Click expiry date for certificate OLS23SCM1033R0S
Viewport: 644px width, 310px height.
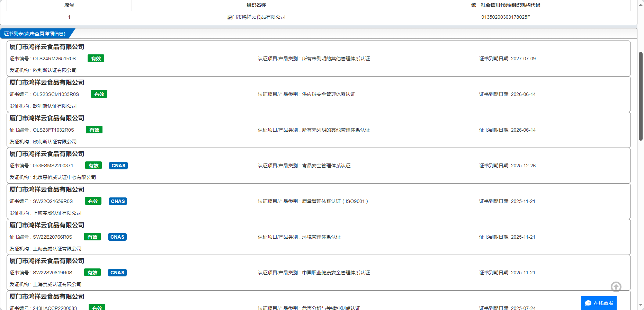click(523, 94)
